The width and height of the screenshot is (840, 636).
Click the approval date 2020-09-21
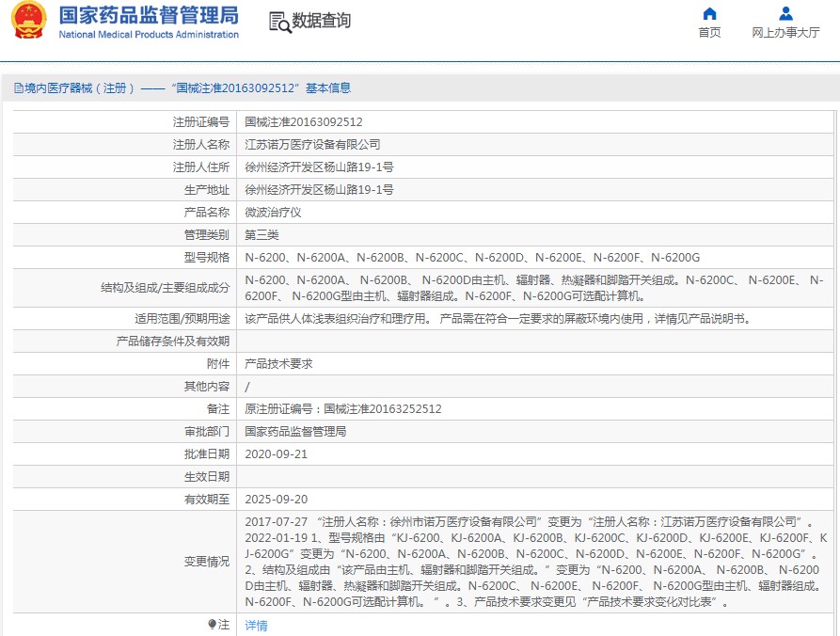pyautogui.click(x=277, y=454)
